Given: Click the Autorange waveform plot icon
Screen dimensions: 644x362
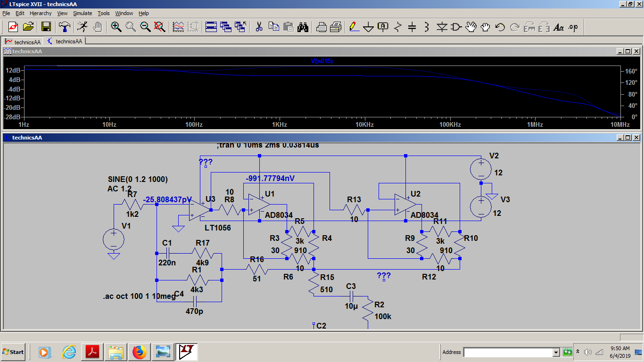Looking at the screenshot, I should tap(178, 26).
